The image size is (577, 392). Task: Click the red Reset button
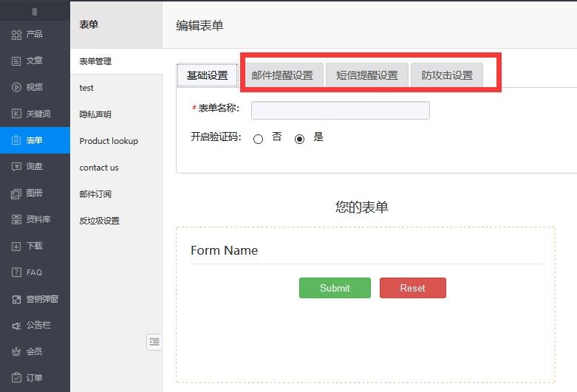[x=412, y=288]
